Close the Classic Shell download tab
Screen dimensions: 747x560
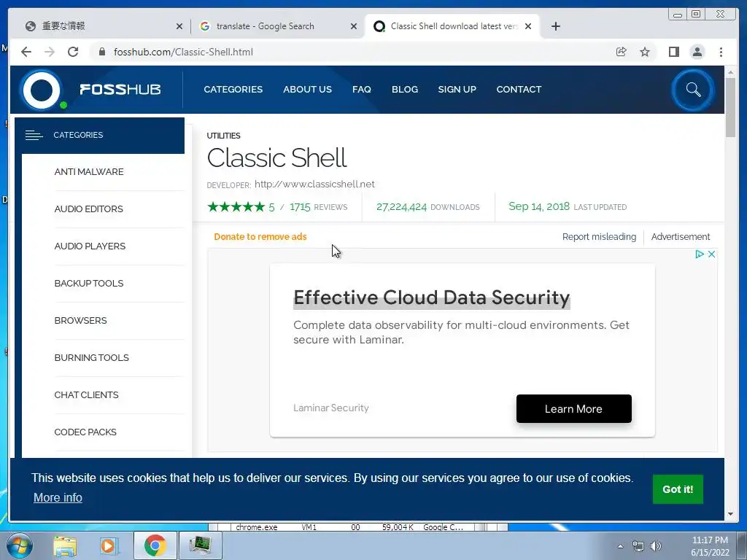point(528,26)
